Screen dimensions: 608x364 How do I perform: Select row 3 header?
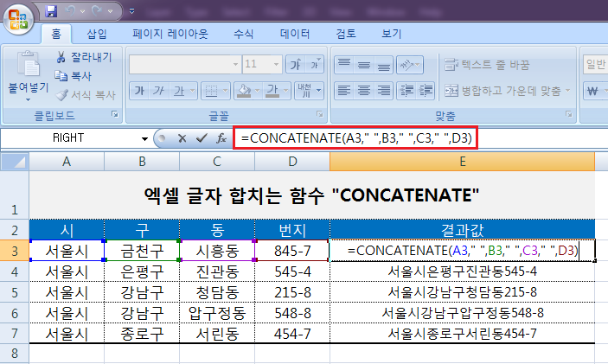coord(15,251)
